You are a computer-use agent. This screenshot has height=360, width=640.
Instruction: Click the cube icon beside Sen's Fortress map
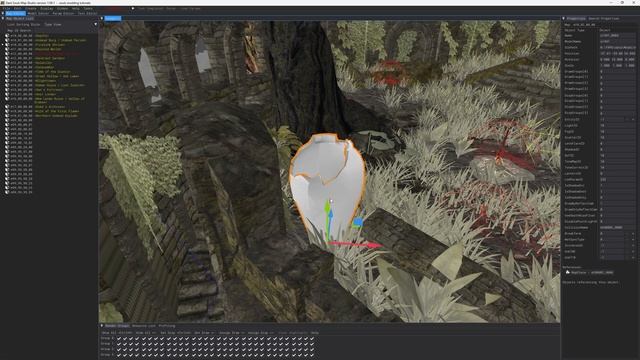7,90
